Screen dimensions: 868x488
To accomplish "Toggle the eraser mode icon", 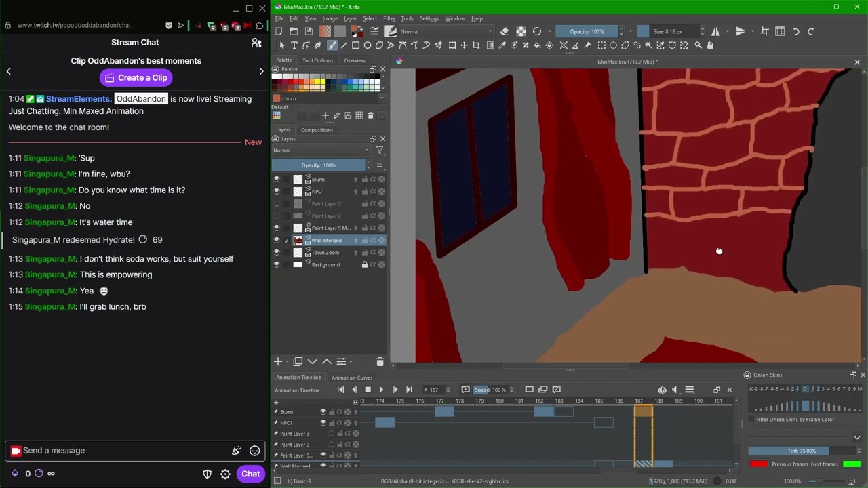I will click(x=505, y=31).
